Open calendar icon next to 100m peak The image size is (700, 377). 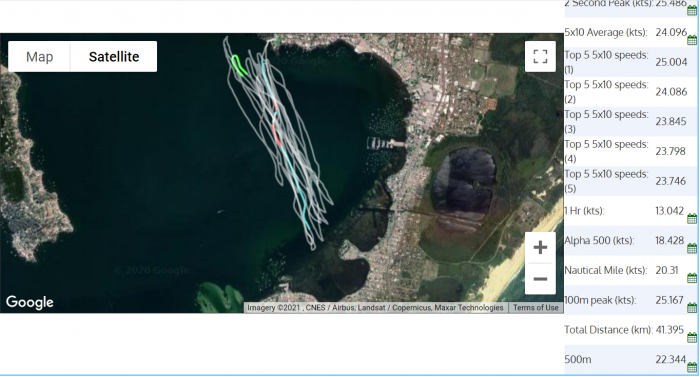[x=692, y=308]
